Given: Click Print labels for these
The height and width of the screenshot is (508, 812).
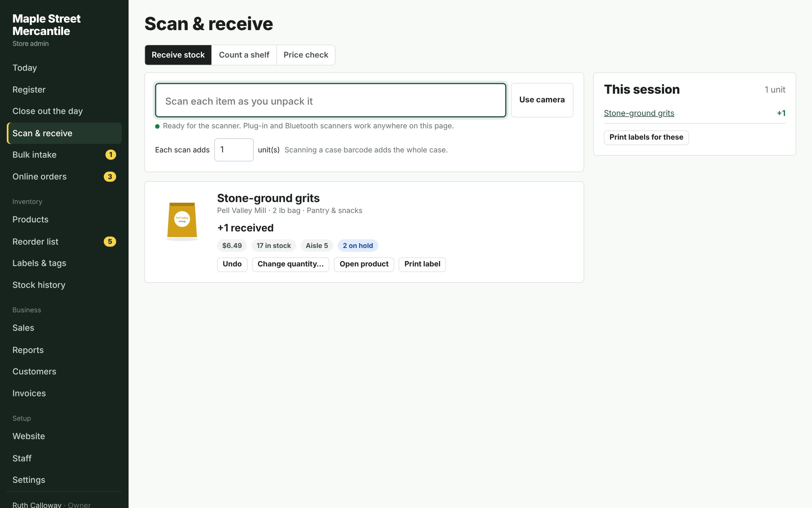Looking at the screenshot, I should 646,137.
